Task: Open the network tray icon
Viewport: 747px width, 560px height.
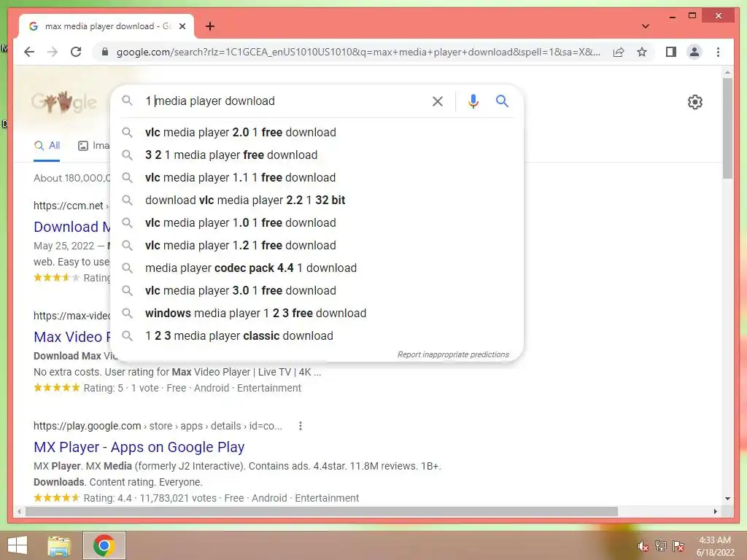Action: [660, 545]
